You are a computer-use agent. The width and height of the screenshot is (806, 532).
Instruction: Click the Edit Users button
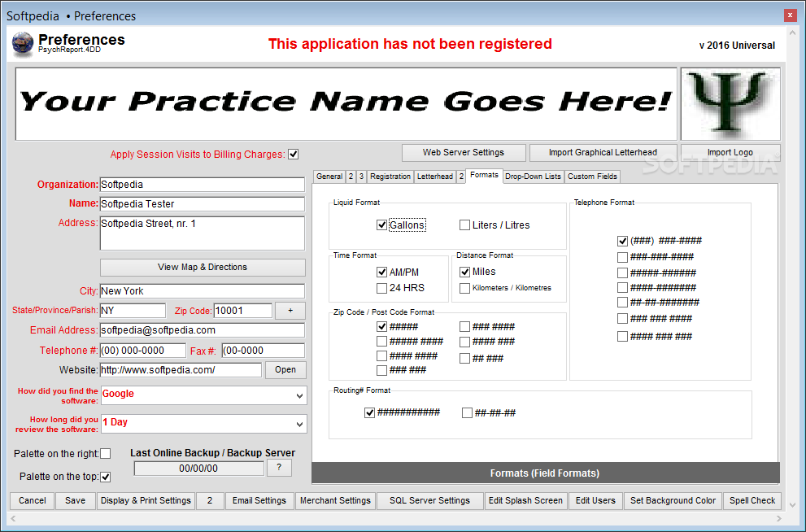click(595, 500)
